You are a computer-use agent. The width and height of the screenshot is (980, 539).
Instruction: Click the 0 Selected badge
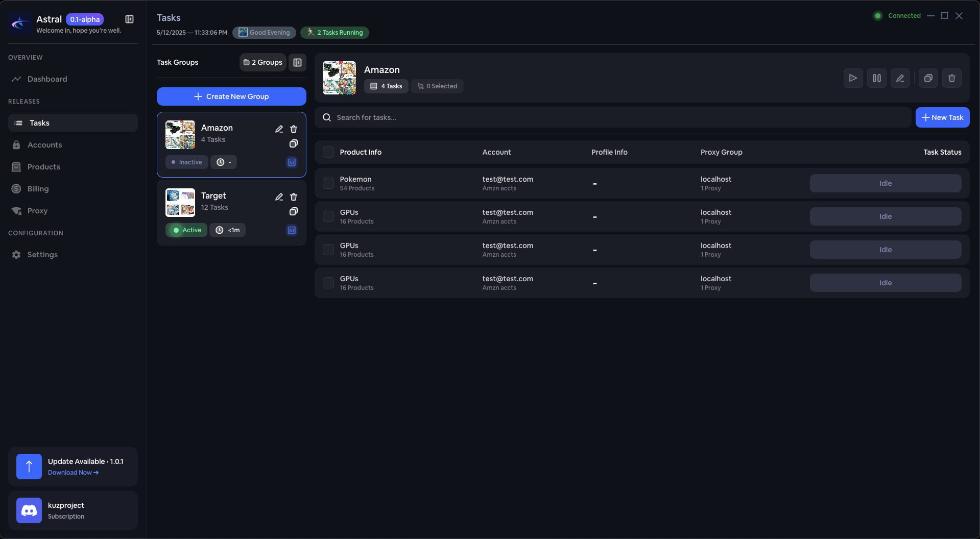coord(437,86)
